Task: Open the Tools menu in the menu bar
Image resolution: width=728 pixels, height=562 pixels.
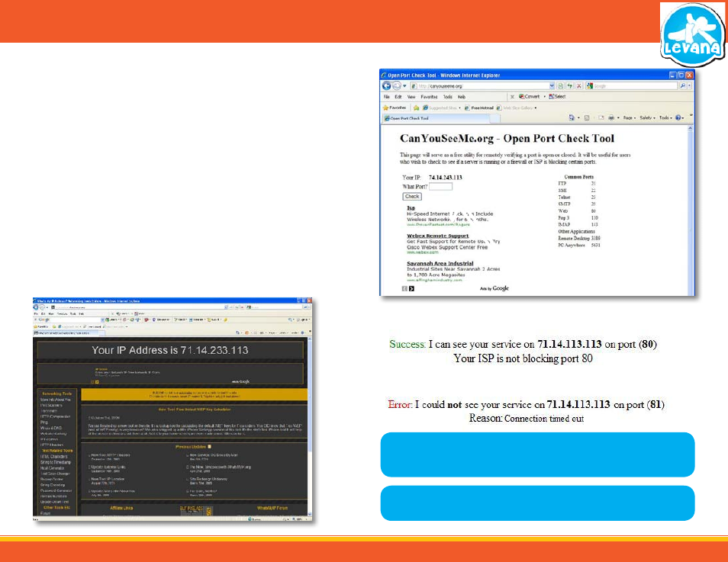Action: (448, 97)
